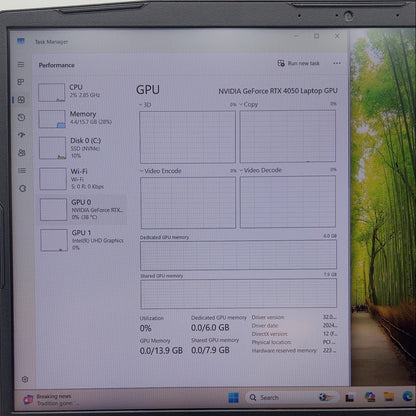Screen dimensions: 416x416
Task: Click the Memory mini graph thumbnail
Action: pyautogui.click(x=52, y=119)
